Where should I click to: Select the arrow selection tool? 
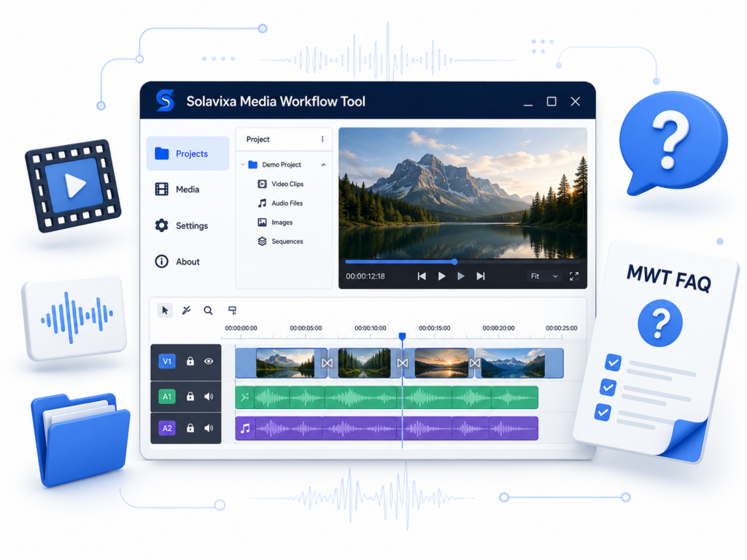tap(165, 311)
